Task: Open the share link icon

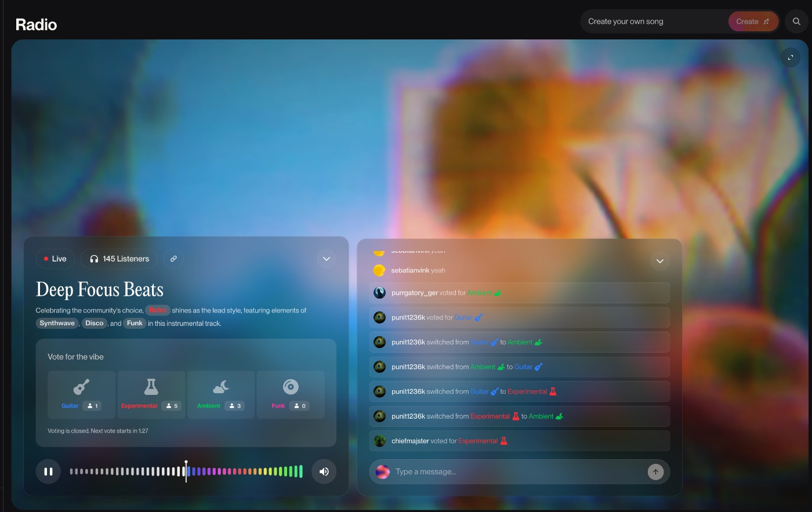Action: (173, 259)
